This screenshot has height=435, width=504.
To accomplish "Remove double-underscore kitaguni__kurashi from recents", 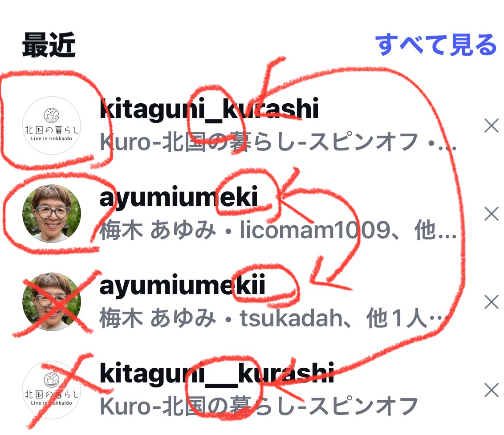I will (x=491, y=390).
